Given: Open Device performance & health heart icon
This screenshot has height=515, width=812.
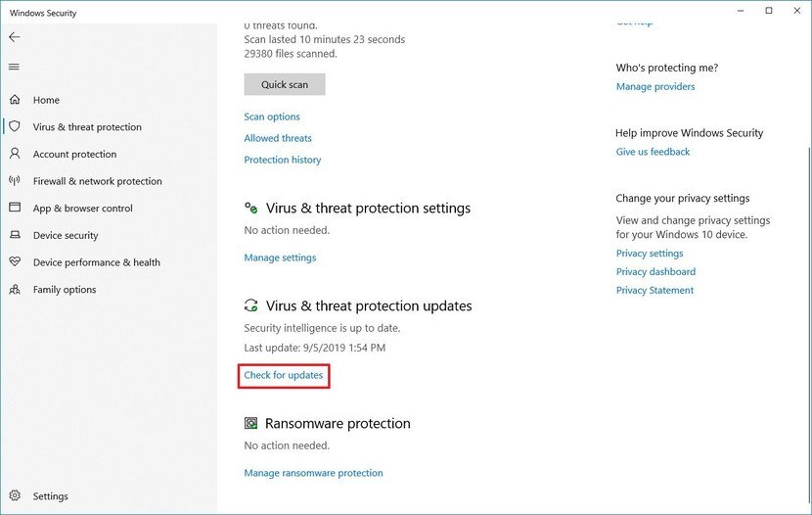Looking at the screenshot, I should [15, 262].
